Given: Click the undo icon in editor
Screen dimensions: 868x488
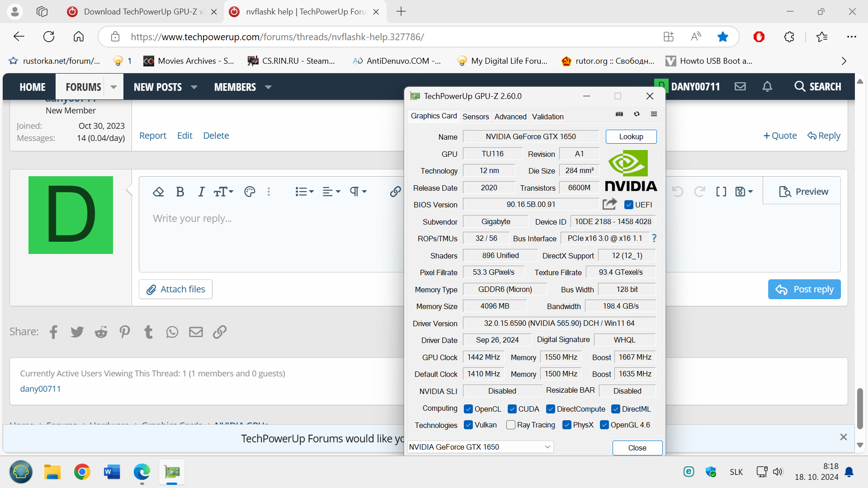Looking at the screenshot, I should [x=677, y=192].
